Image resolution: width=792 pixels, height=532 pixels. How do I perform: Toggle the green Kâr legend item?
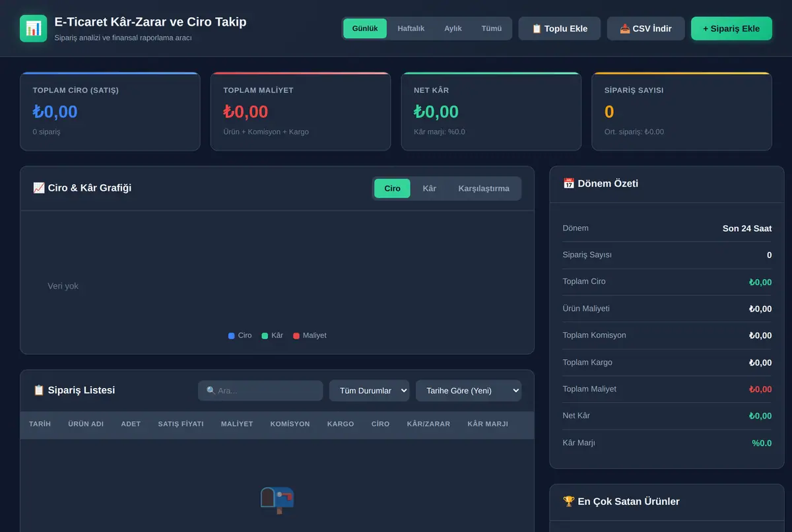pos(272,335)
